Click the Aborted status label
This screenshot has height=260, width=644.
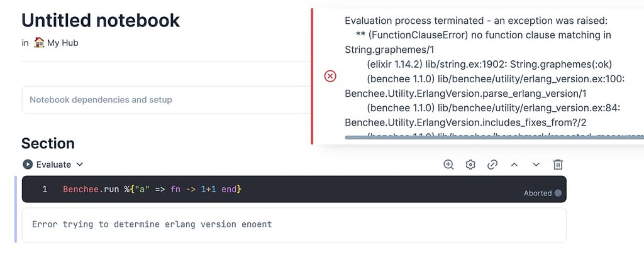(538, 193)
